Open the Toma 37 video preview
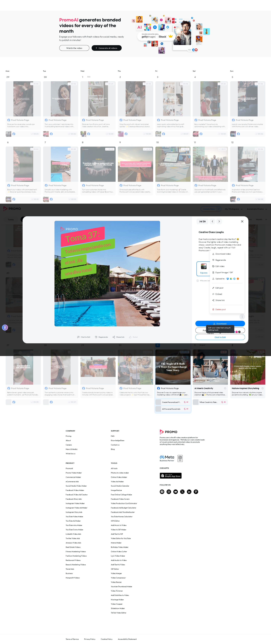271x644 pixels. (107, 274)
